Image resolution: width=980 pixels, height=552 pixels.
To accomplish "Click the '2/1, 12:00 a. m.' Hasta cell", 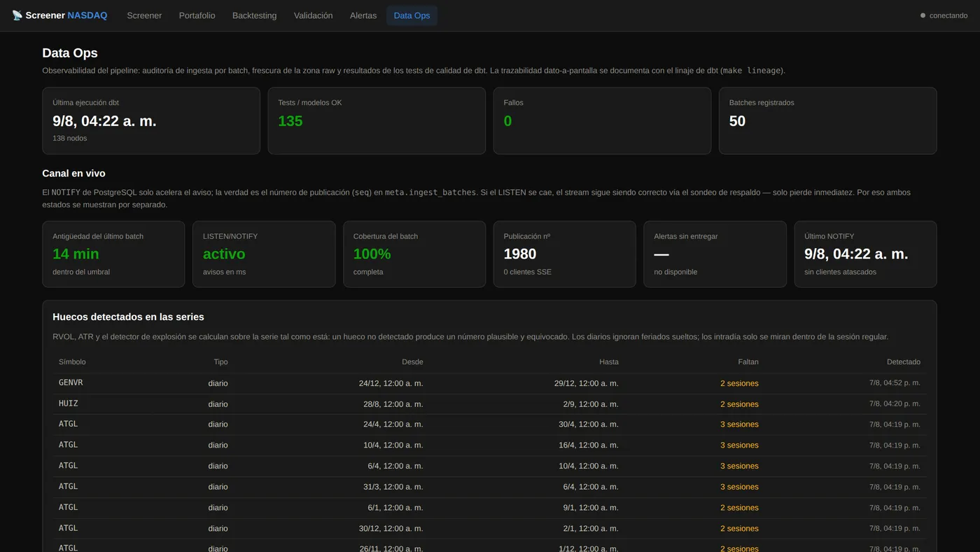I will point(591,529).
